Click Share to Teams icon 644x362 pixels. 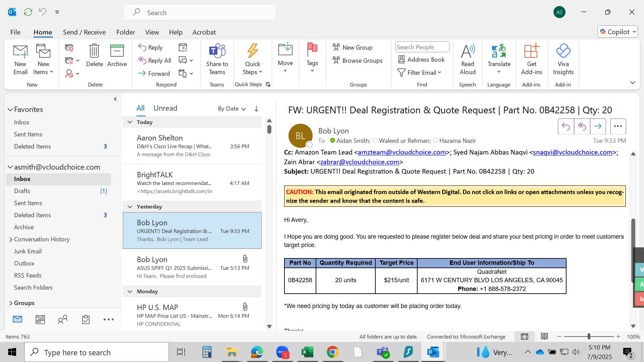click(x=217, y=60)
